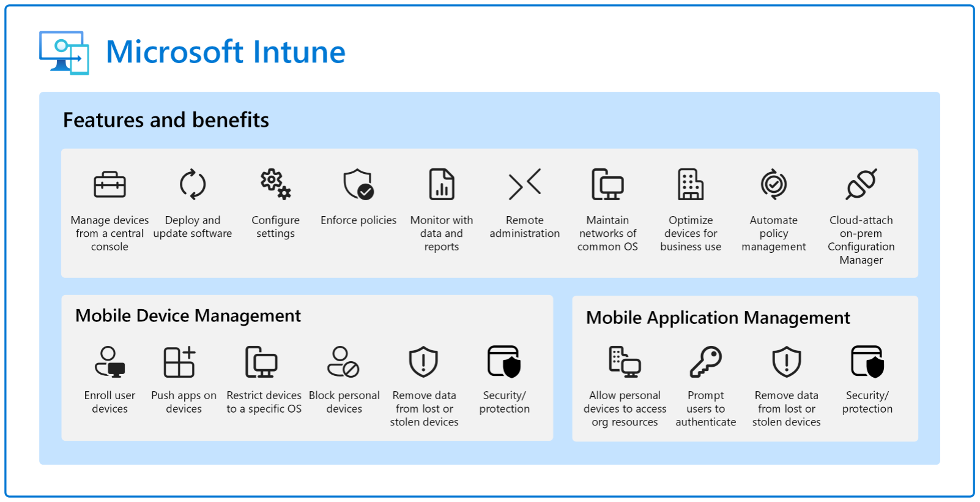Viewport: 980px width, 502px height.
Task: Select the Cloud-attach plug icon
Action: pos(861,184)
